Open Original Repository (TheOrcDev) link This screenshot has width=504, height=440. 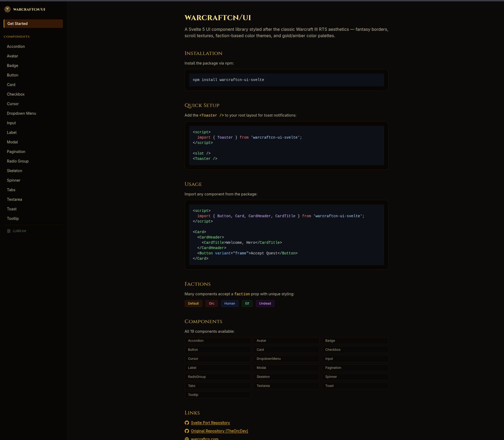coord(219,431)
